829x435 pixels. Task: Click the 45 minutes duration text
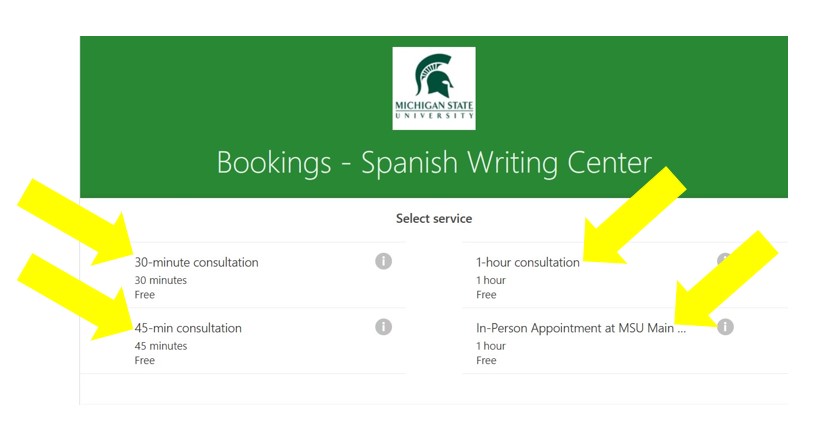click(x=161, y=346)
